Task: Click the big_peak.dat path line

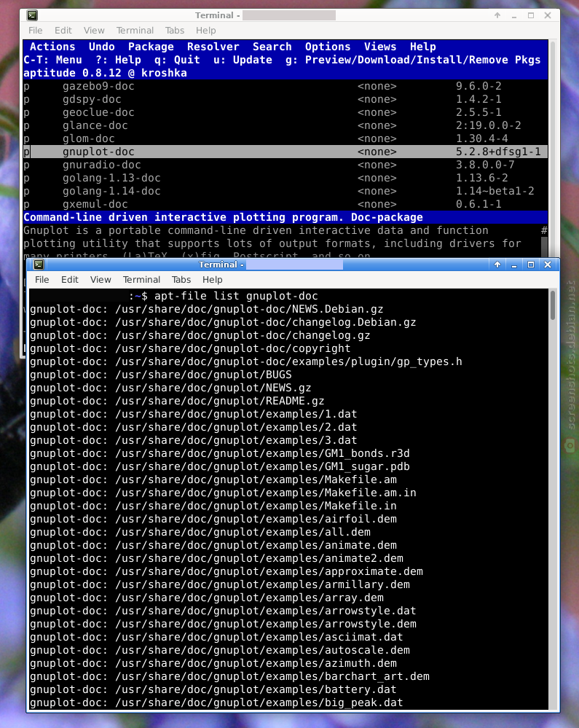Action: point(216,702)
